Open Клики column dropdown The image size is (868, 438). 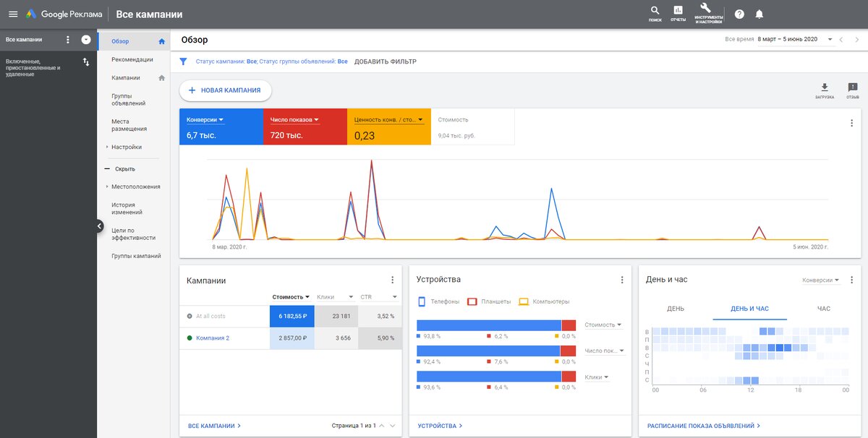pos(335,296)
